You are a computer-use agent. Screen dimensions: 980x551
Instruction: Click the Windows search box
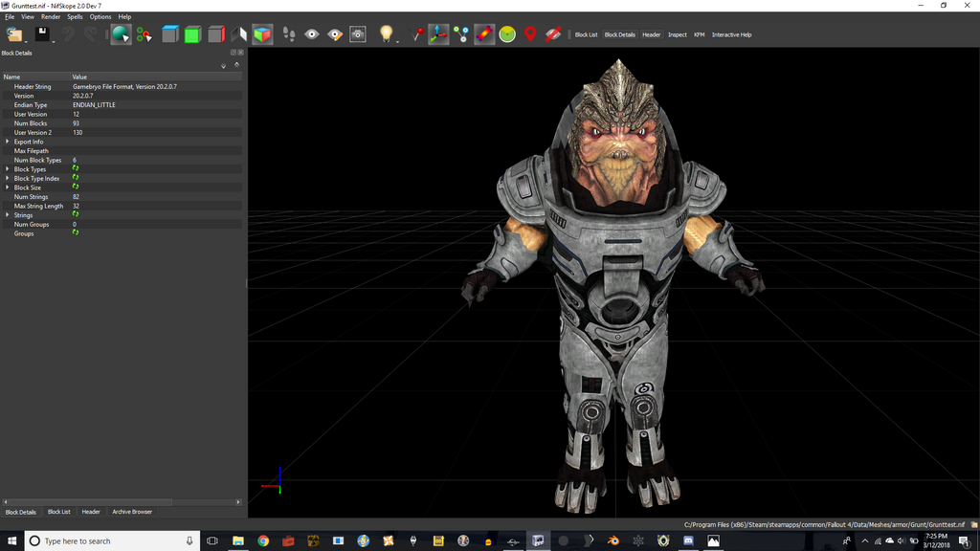coord(112,541)
